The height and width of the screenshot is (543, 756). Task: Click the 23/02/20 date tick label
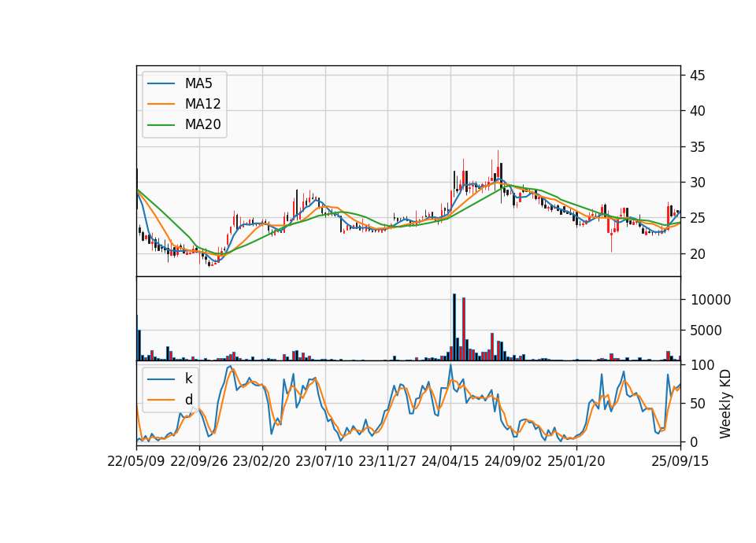pos(261,461)
